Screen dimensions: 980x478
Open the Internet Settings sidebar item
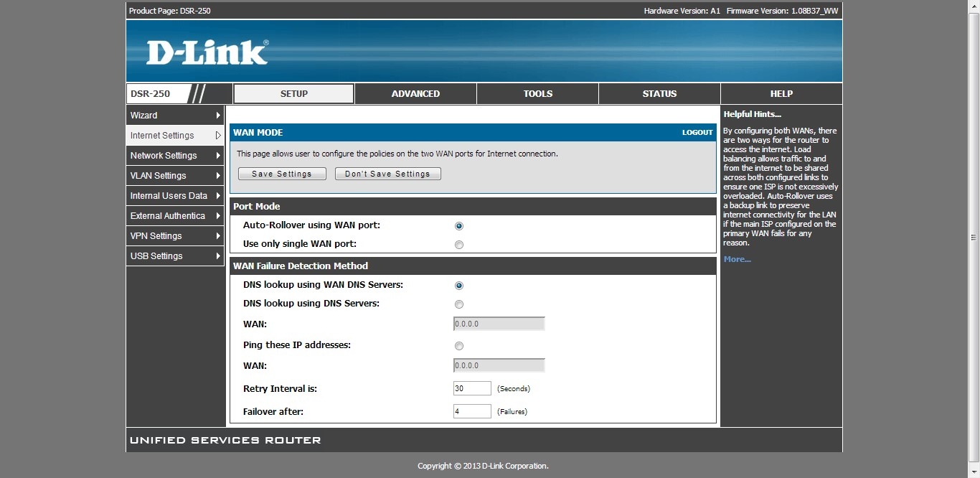tap(162, 136)
